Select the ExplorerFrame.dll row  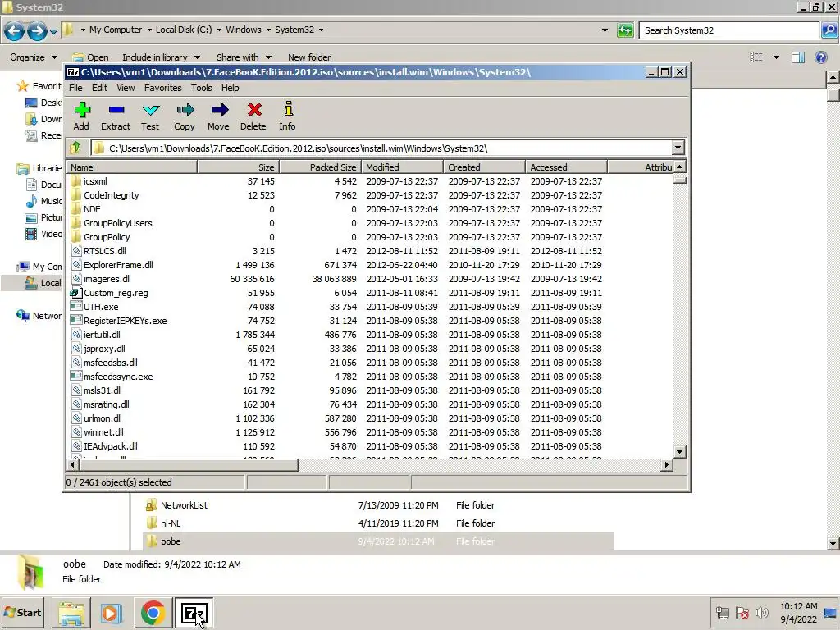370,265
